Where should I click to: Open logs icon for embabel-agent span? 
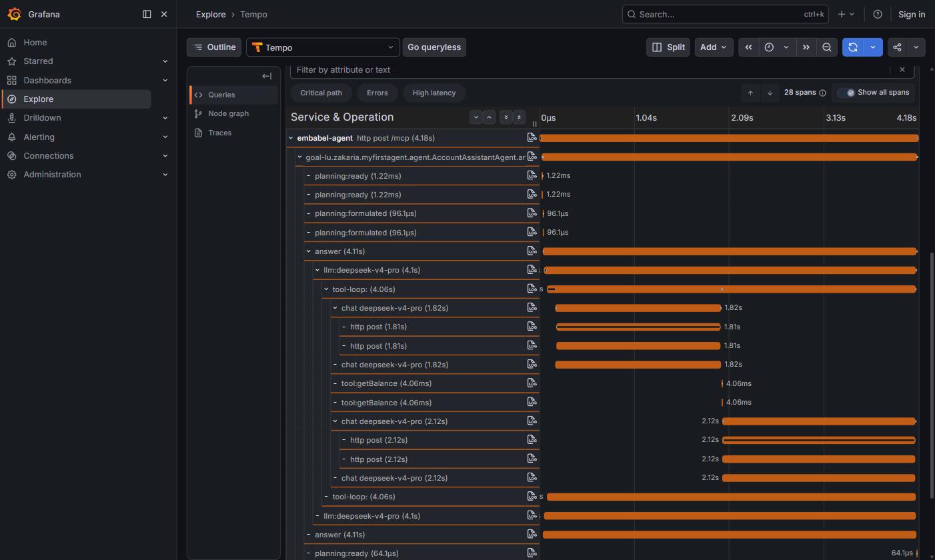point(532,137)
